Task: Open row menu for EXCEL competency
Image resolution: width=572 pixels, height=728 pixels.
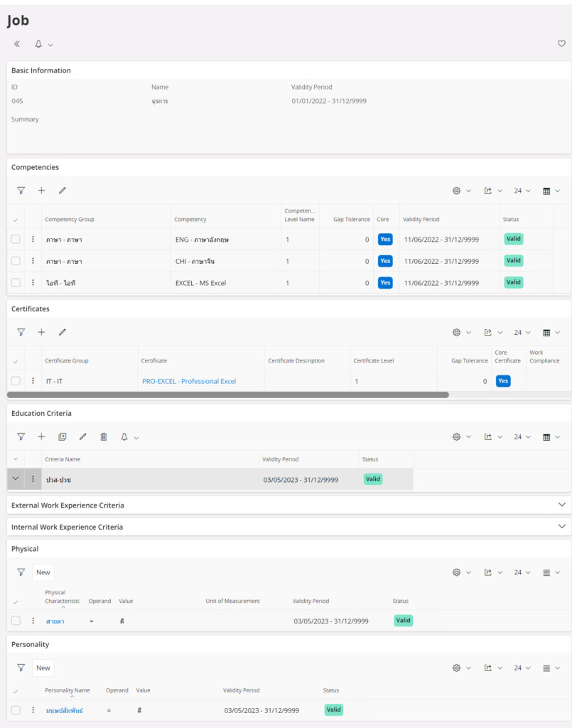Action: [33, 282]
